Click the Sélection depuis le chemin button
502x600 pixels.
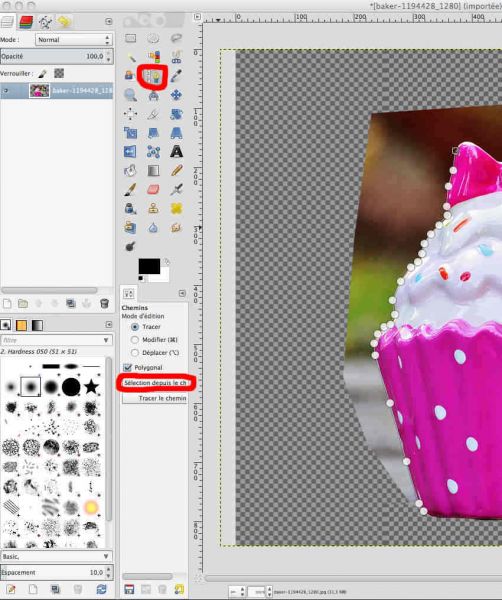pyautogui.click(x=155, y=383)
